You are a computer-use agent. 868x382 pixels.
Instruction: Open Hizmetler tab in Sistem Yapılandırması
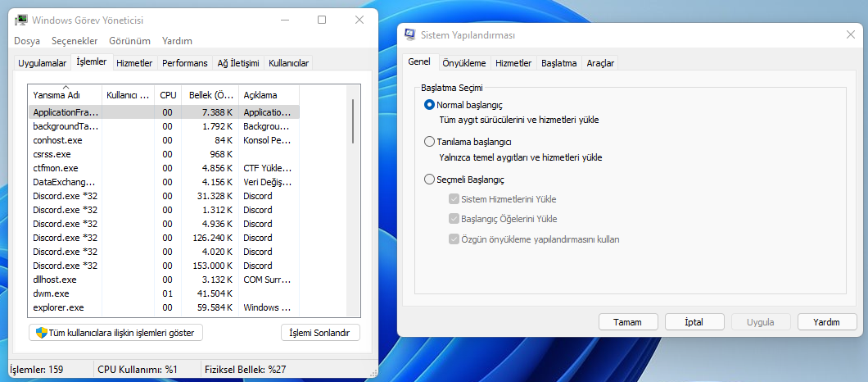513,63
